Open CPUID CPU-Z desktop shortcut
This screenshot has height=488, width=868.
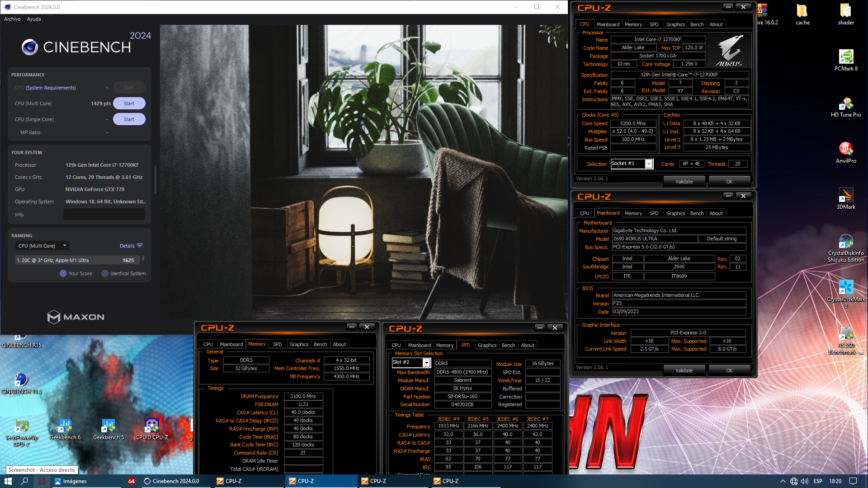pos(151,429)
